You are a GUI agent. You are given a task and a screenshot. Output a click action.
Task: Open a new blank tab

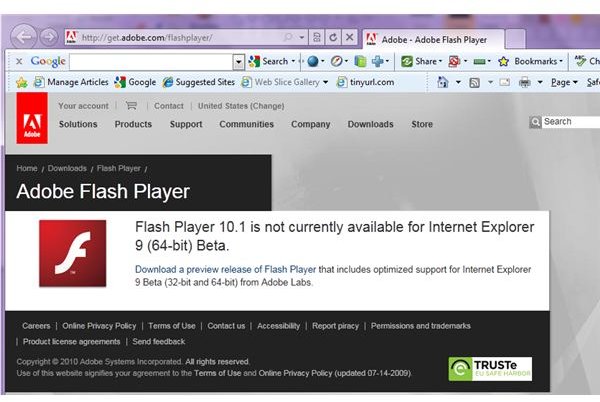click(515, 39)
